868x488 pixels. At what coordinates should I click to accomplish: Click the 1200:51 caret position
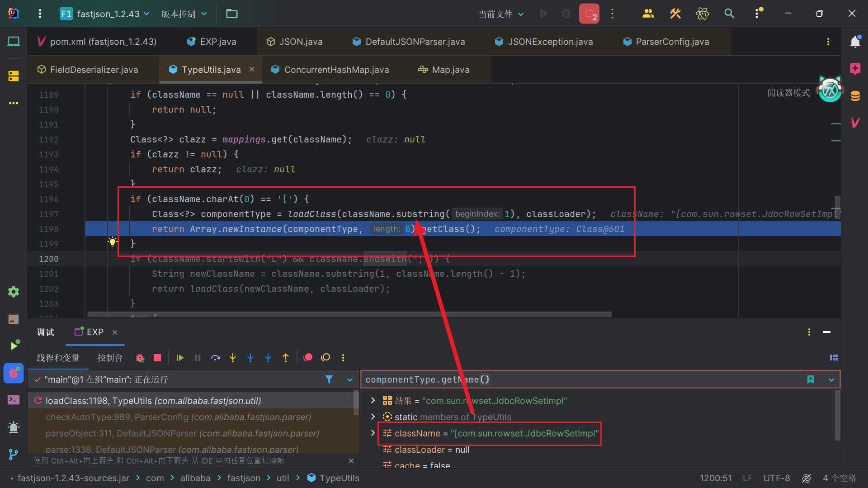pos(716,478)
